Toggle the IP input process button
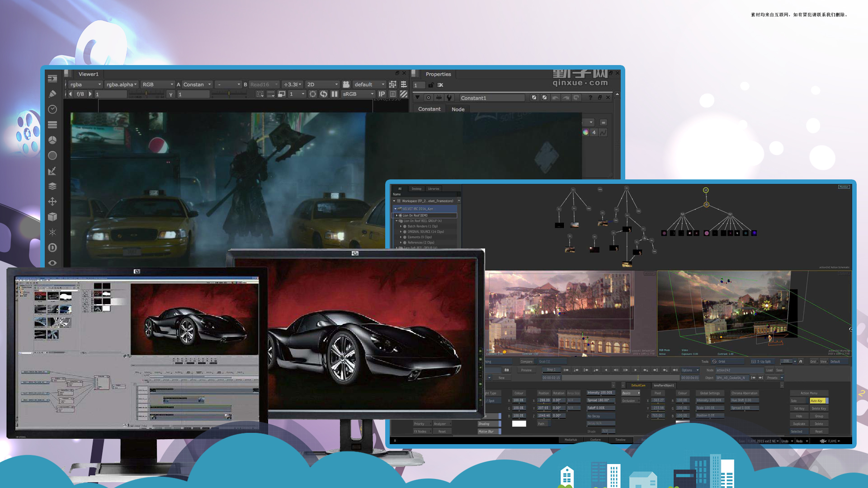This screenshot has width=868, height=488. tap(382, 94)
